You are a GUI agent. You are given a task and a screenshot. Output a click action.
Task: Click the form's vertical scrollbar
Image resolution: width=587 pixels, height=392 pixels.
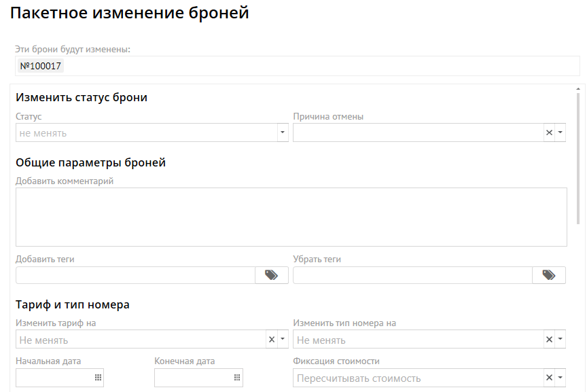click(578, 156)
